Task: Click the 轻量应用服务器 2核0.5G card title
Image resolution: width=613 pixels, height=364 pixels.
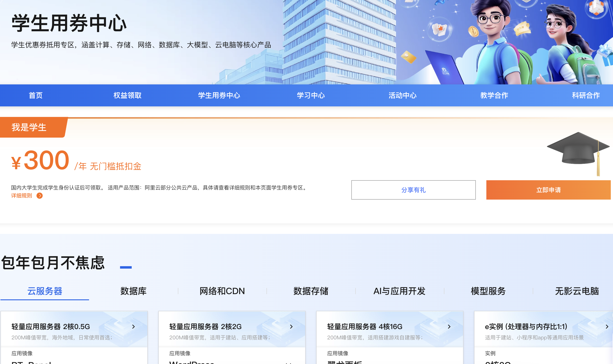Action: click(x=51, y=326)
